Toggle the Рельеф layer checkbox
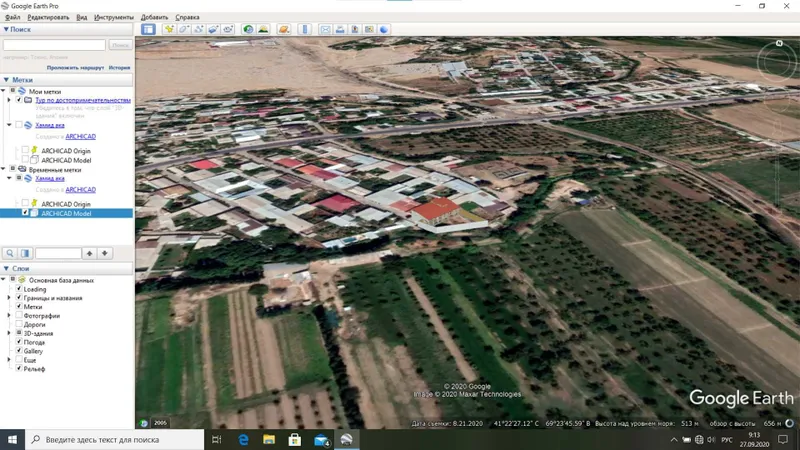800x450 pixels. click(19, 368)
